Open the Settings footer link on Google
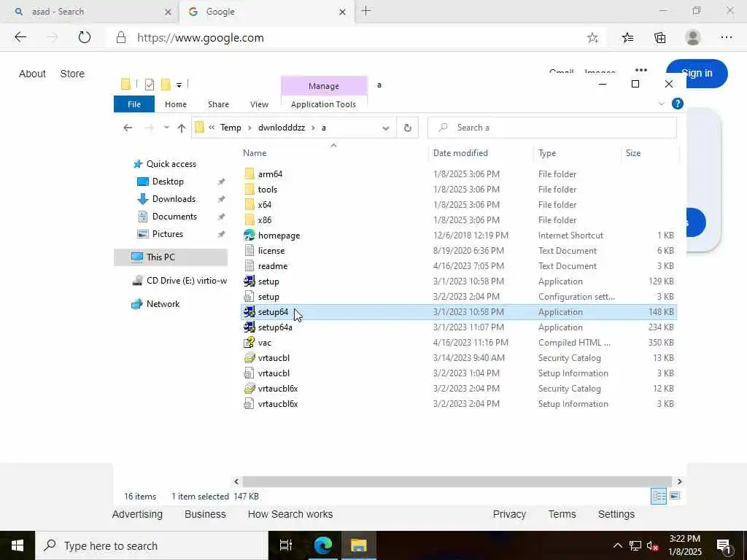This screenshot has width=747, height=560. 616,514
